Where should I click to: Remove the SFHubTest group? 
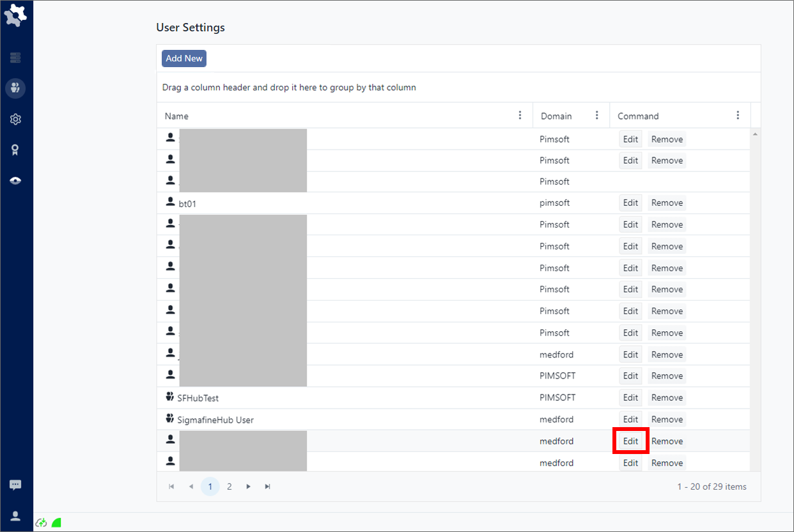click(x=667, y=398)
